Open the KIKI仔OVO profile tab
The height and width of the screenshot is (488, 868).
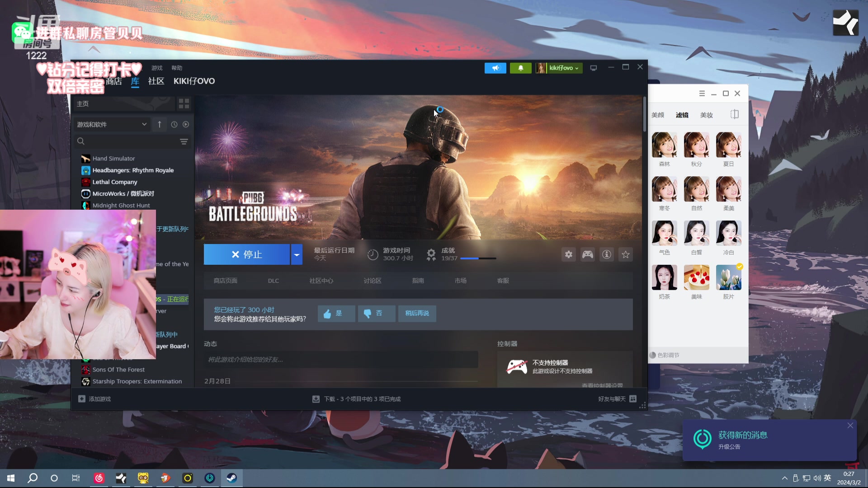194,81
